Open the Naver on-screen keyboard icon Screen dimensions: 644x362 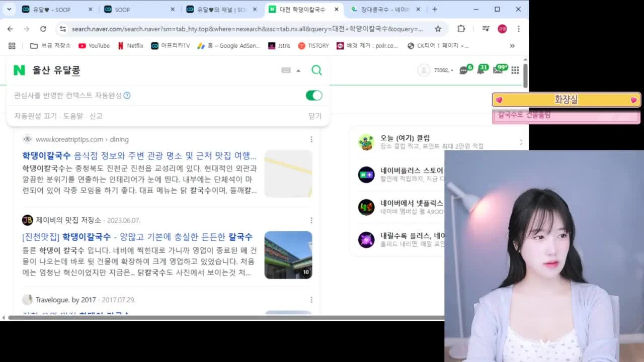[x=286, y=70]
